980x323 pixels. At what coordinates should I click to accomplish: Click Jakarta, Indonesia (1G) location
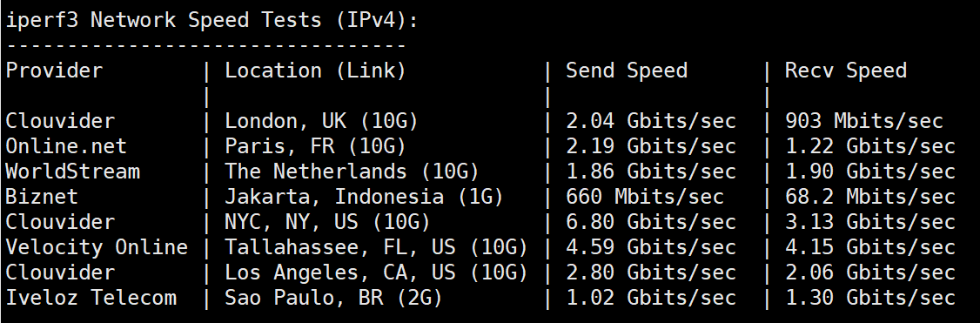(x=364, y=196)
